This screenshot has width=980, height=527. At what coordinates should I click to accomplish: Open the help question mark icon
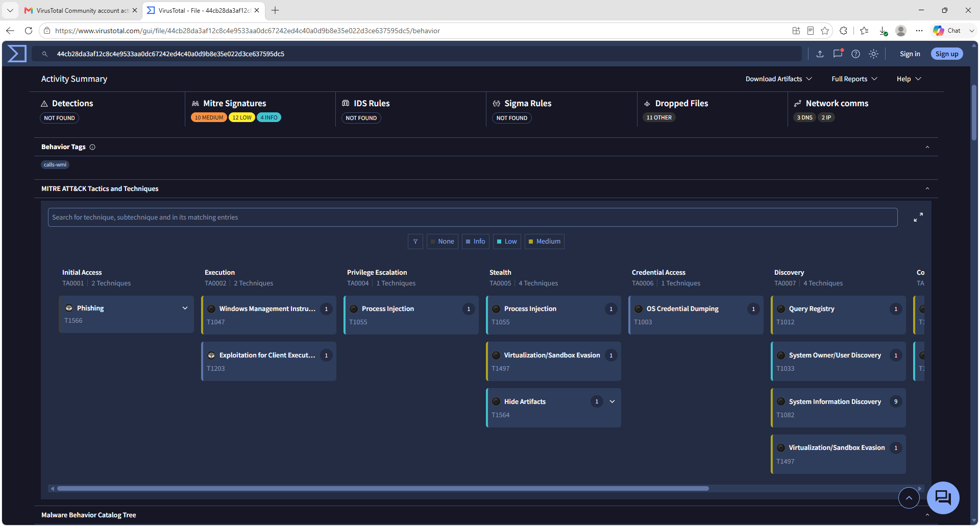(x=855, y=54)
